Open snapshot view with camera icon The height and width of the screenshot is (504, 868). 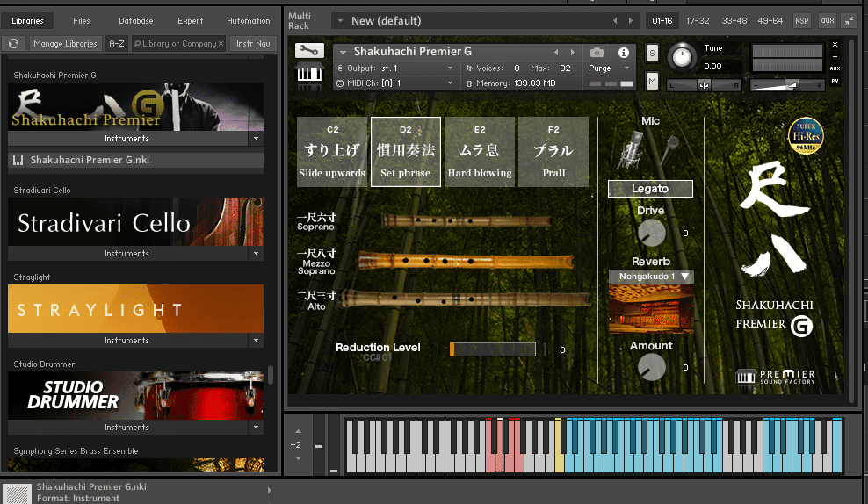(597, 53)
